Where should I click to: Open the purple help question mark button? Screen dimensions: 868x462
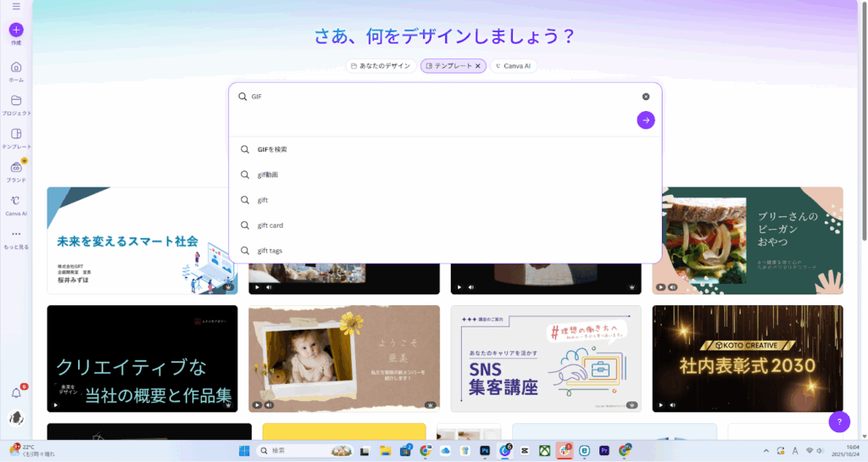click(x=838, y=421)
